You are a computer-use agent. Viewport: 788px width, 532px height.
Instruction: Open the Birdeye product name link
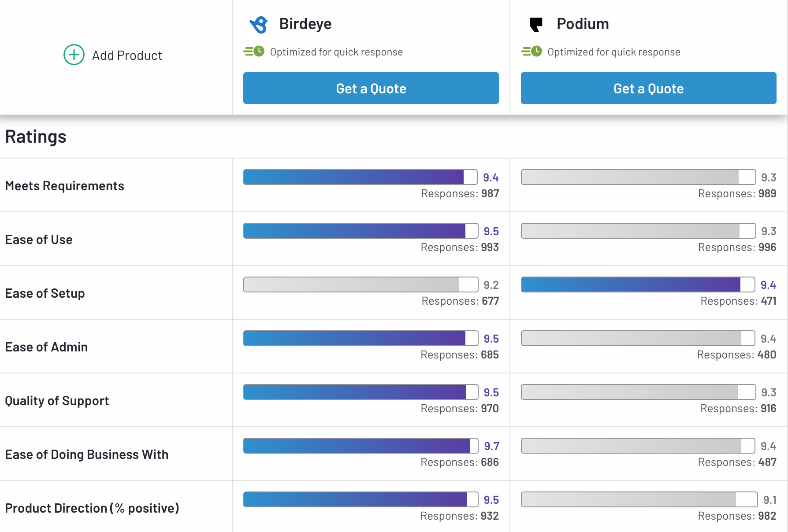305,24
